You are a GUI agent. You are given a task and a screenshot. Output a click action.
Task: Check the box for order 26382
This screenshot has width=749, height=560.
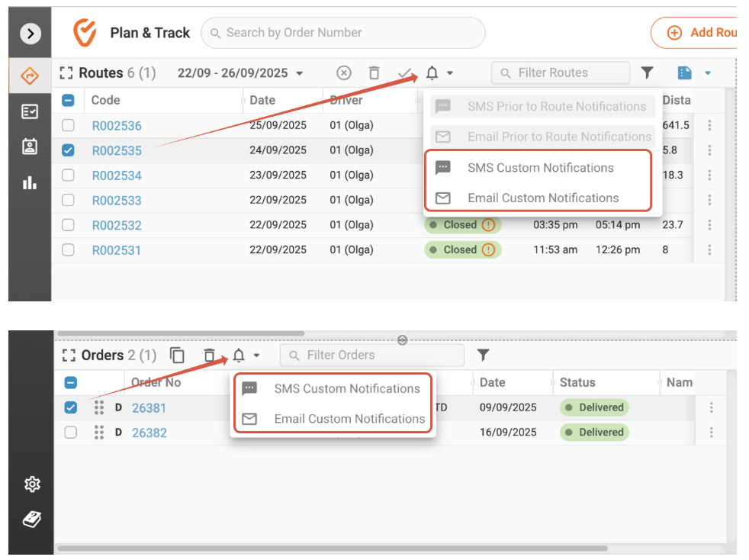[71, 433]
